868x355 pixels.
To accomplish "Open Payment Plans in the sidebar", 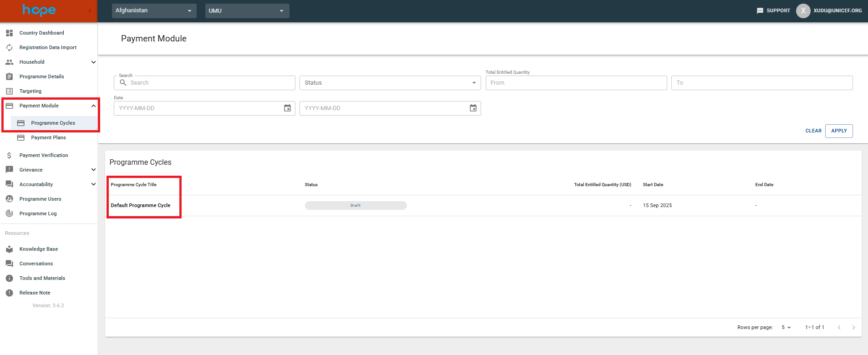I will [x=48, y=137].
